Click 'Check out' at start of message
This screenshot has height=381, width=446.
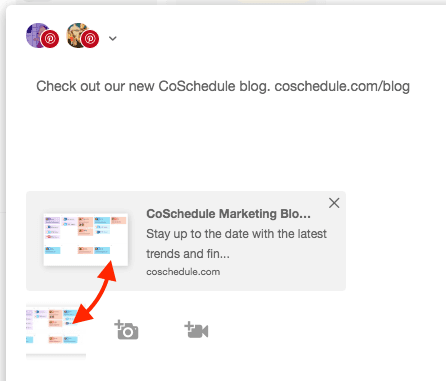pos(68,86)
